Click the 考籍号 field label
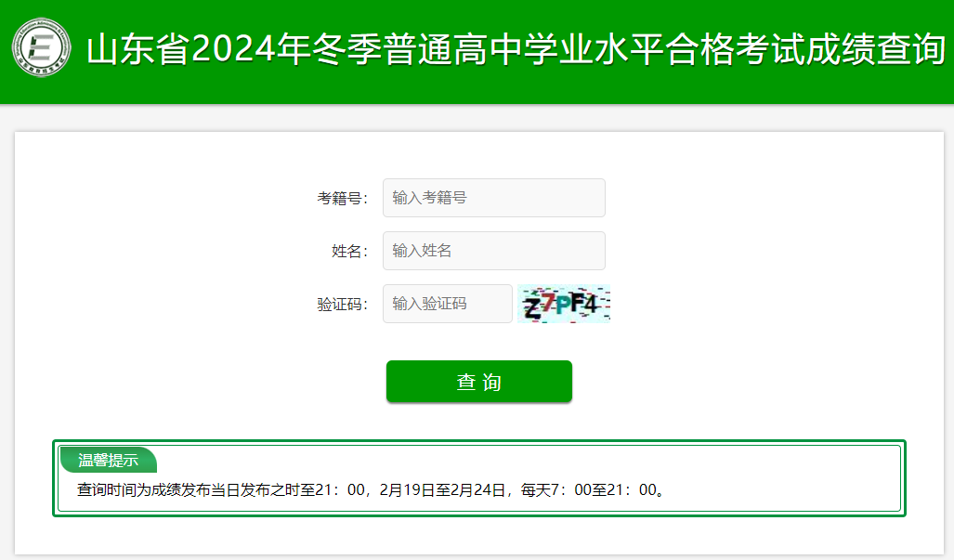Viewport: 954px width, 560px height. coord(342,198)
